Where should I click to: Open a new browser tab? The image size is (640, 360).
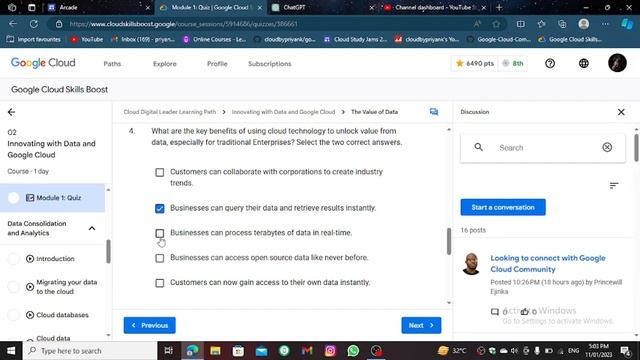(x=499, y=7)
